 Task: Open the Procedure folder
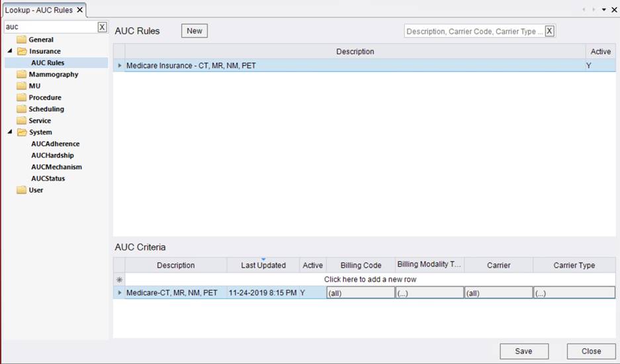44,97
